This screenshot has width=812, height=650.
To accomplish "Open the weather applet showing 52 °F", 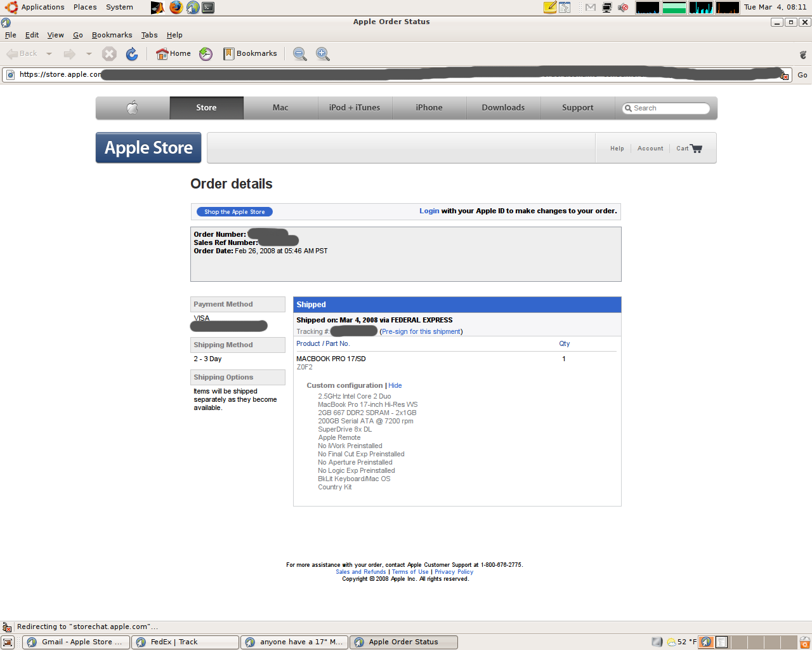I will (682, 642).
